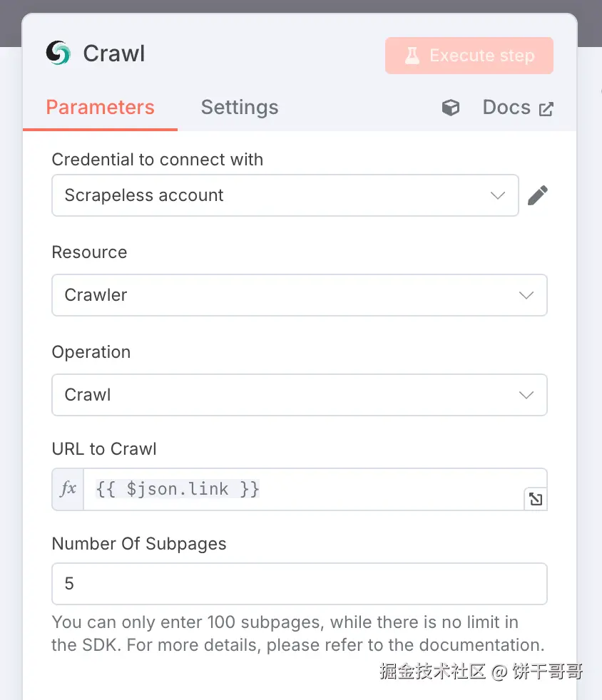
Task: Select the Scrapeless account credential text
Action: [144, 195]
